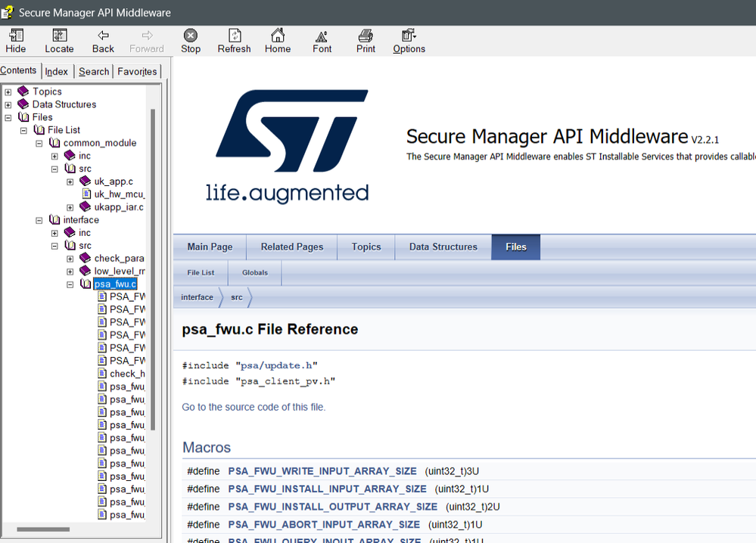The height and width of the screenshot is (543, 756).
Task: Click the Refresh toolbar icon
Action: 235,36
